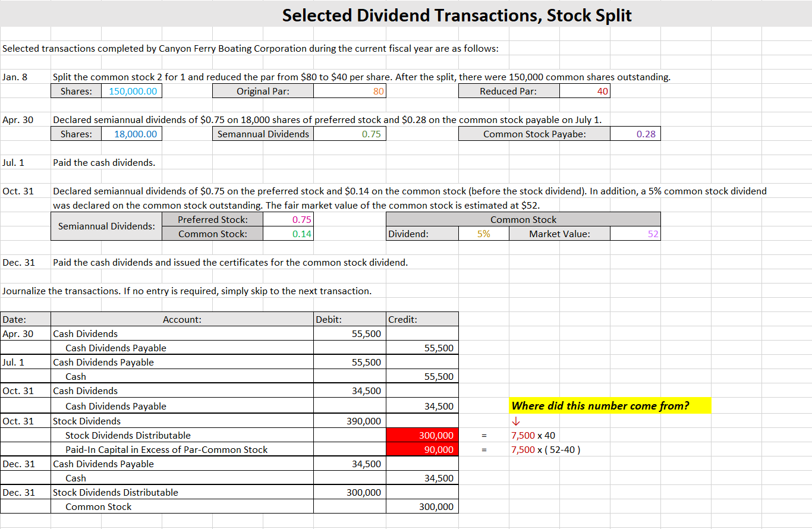Viewport: 812px width, 529px height.
Task: Select the Oct. 31 Cash Dividends debit of 34,500
Action: [x=350, y=391]
